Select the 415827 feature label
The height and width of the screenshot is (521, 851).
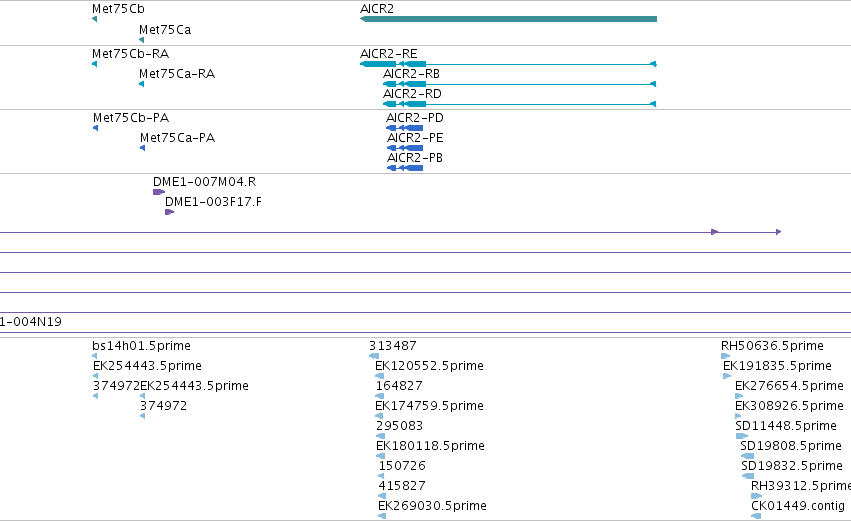pyautogui.click(x=402, y=486)
